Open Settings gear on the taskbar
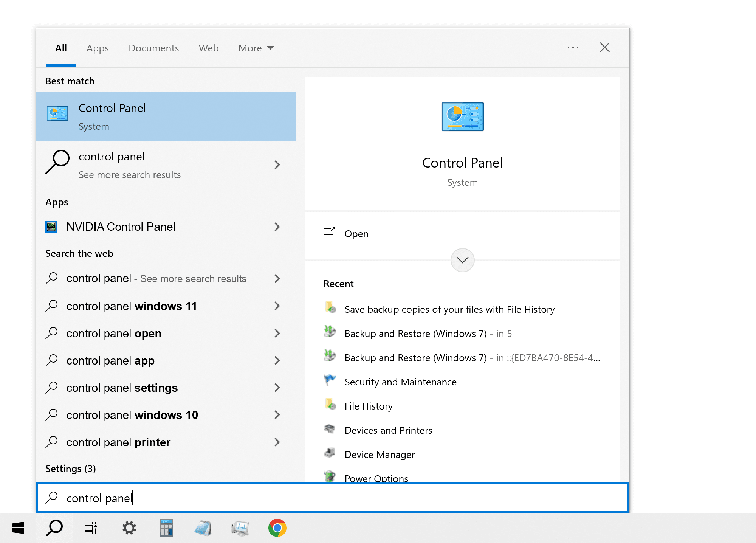Viewport: 756px width, 543px height. (129, 528)
